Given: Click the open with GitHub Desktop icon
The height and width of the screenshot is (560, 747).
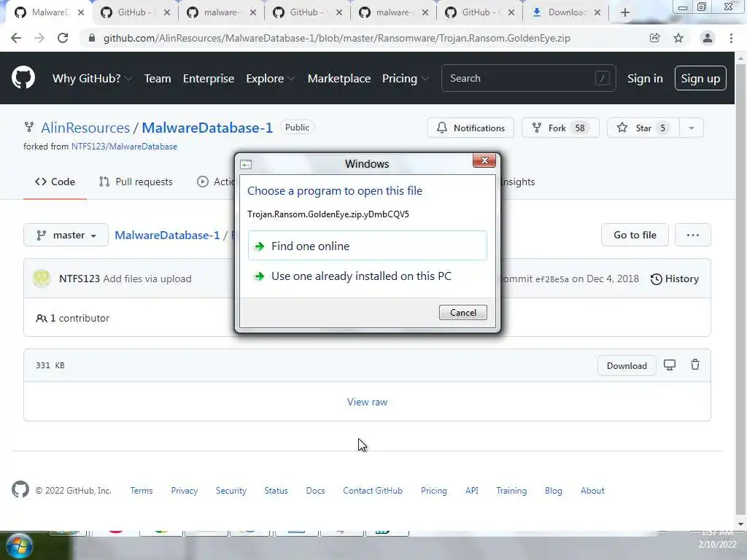Looking at the screenshot, I should [x=670, y=365].
